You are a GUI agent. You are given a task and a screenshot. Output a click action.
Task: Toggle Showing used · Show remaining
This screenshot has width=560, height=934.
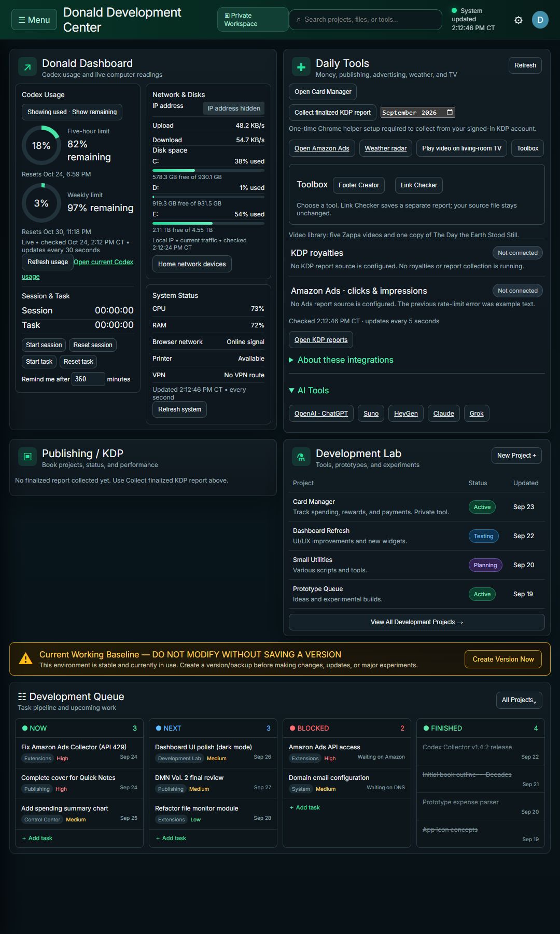pos(72,112)
